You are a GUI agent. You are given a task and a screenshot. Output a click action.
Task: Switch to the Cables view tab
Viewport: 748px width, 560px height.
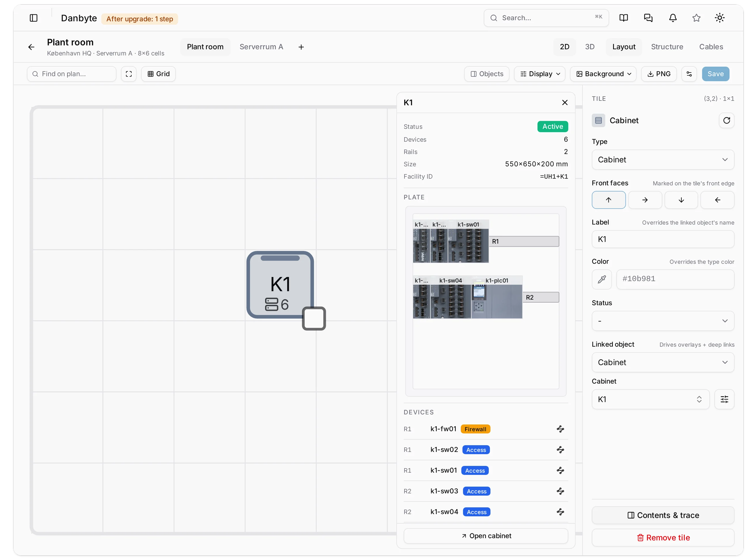(711, 47)
